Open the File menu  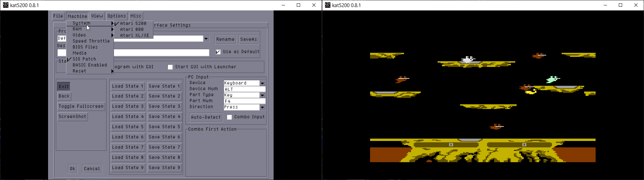58,16
